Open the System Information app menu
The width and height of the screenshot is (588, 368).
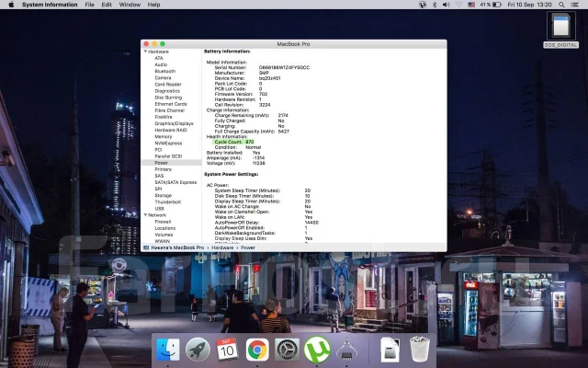point(50,5)
